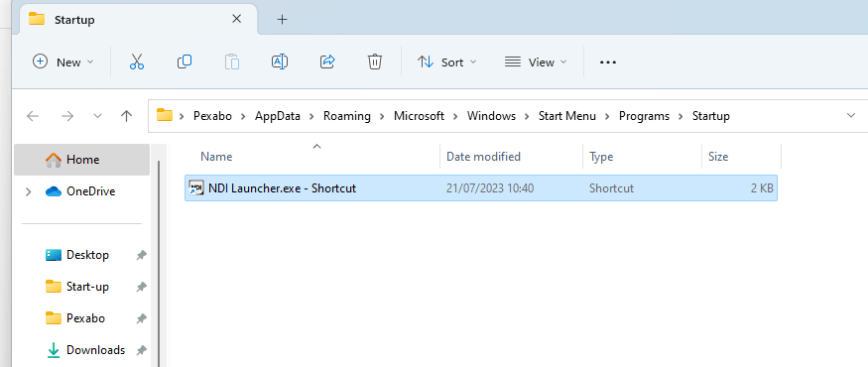
Task: Sort by the Type column header
Action: click(x=642, y=157)
